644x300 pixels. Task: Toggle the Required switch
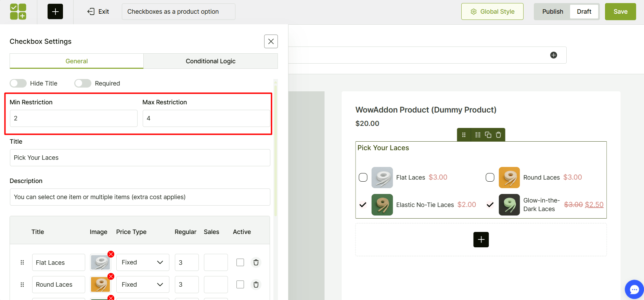(x=83, y=83)
